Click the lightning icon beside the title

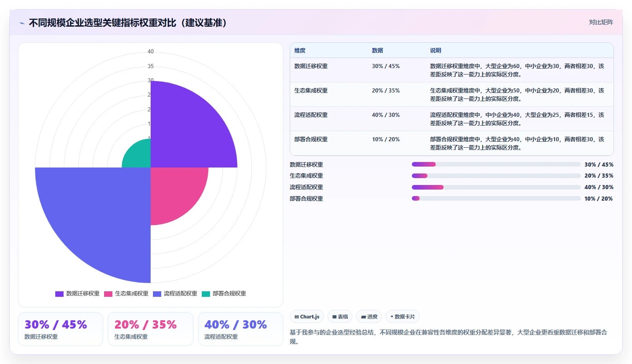pyautogui.click(x=22, y=23)
